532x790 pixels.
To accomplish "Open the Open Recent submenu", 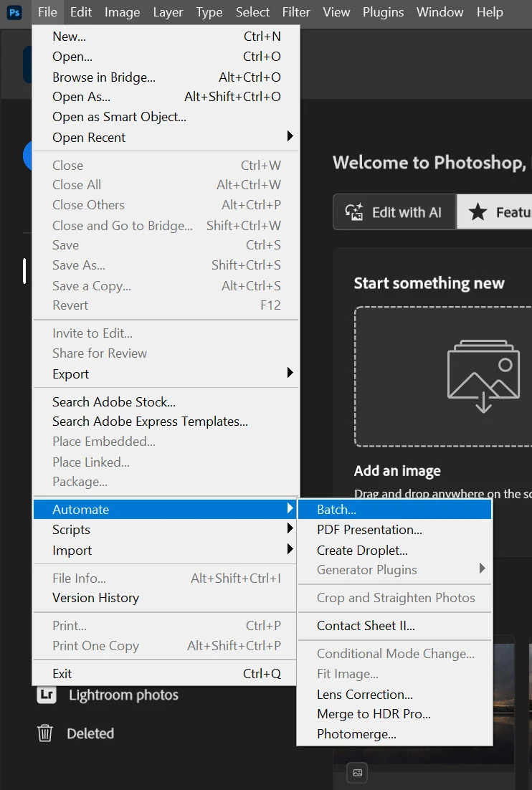I will point(166,137).
